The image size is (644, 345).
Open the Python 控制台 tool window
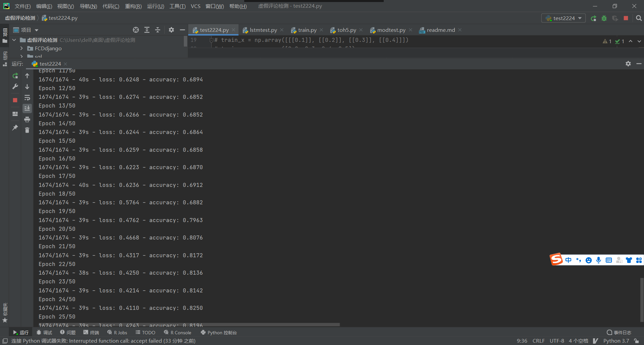[219, 332]
